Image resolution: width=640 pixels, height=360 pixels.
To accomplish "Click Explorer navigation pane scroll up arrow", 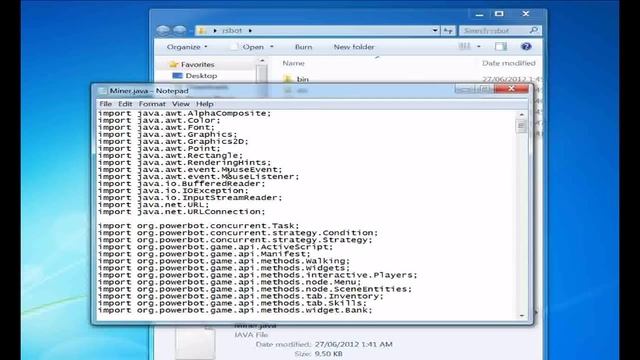I will pos(262,61).
